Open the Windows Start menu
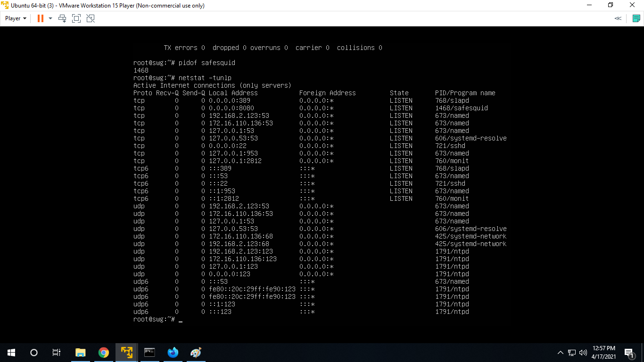Screen dimensions: 644x362 [11, 352]
